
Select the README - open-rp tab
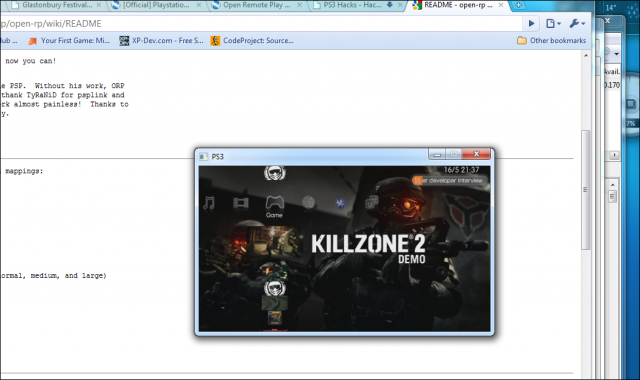(x=458, y=5)
